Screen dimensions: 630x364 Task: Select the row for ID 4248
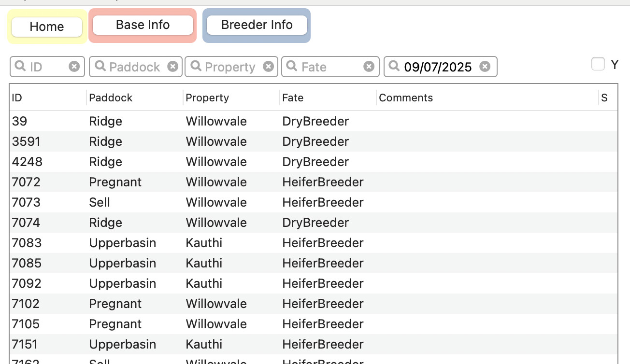point(314,162)
